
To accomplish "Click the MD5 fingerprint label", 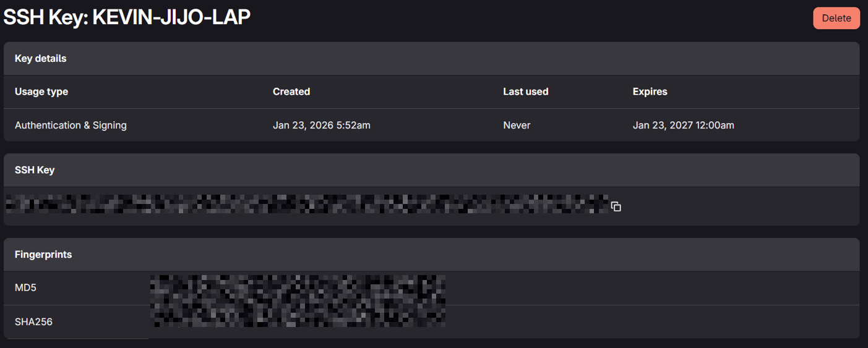I will [x=25, y=288].
